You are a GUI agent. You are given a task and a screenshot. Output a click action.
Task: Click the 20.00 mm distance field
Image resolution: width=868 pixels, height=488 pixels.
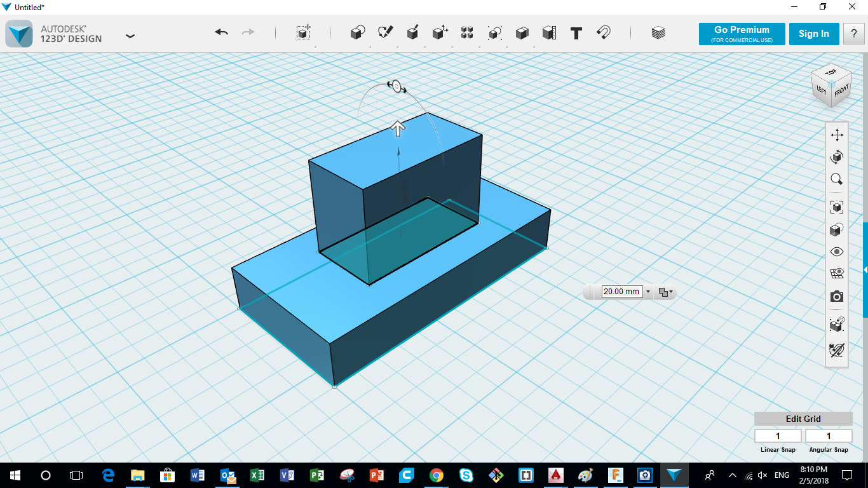[x=621, y=292]
